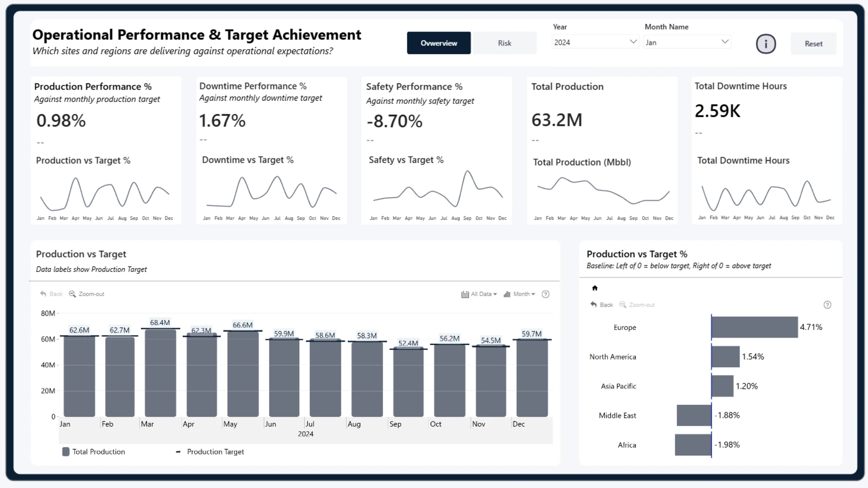Click help question mark beside Month dropdown
This screenshot has width=868, height=488.
click(x=546, y=294)
